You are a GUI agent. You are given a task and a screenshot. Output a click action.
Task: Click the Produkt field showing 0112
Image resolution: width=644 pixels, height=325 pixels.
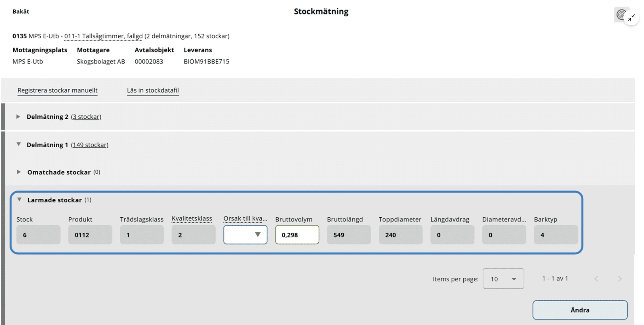[90, 235]
